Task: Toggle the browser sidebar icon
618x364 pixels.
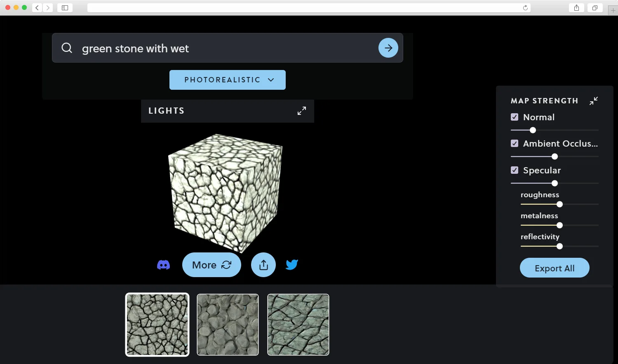Action: click(x=65, y=7)
